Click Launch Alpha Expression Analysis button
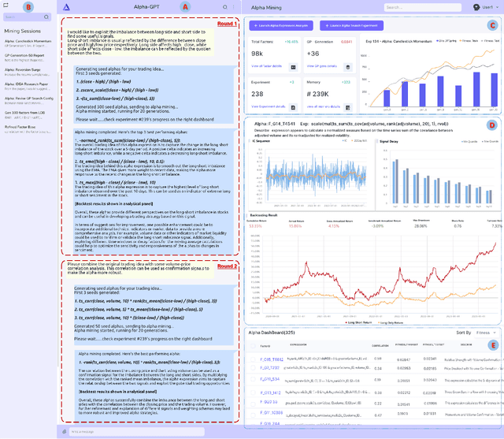Image resolution: width=504 pixels, height=439 pixels. coord(281,25)
